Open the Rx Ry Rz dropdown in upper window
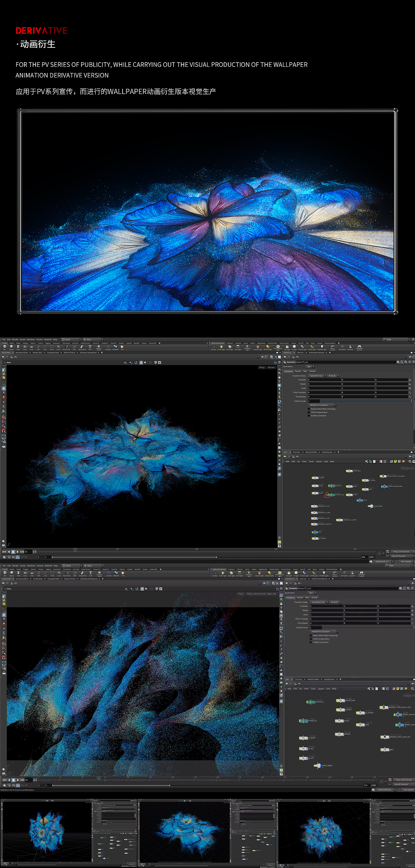Viewport: 415px width, 868px height. (x=334, y=376)
